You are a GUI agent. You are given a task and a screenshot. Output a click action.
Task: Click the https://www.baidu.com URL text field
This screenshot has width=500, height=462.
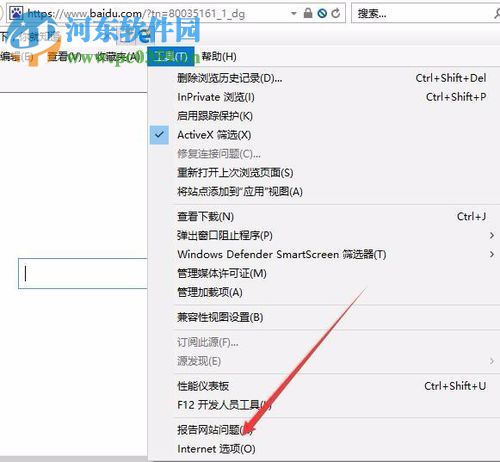click(136, 14)
